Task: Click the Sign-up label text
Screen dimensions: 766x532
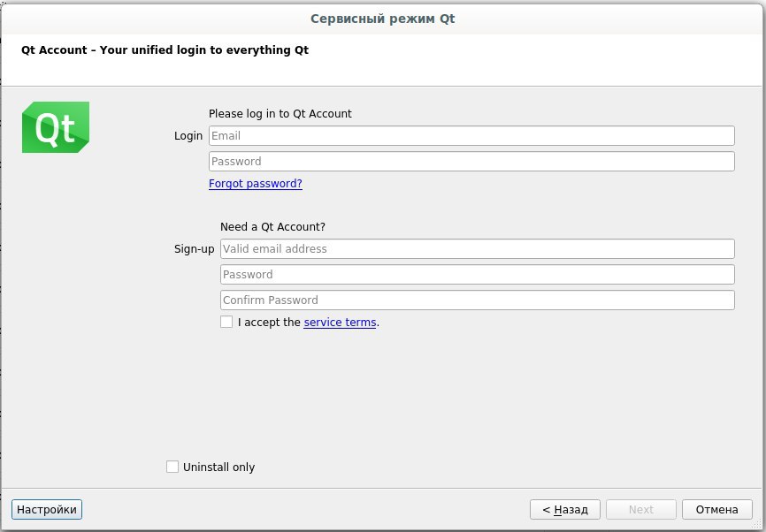Action: click(194, 249)
